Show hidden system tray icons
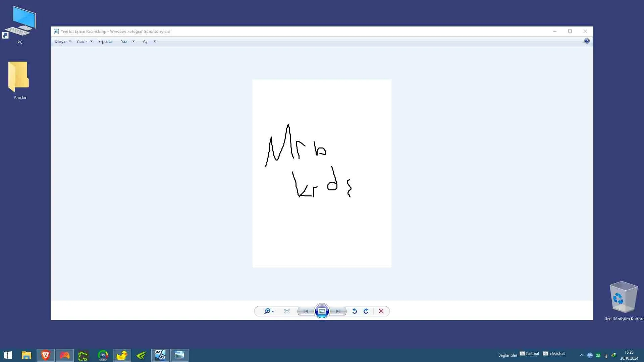Image resolution: width=644 pixels, height=362 pixels. [582, 355]
